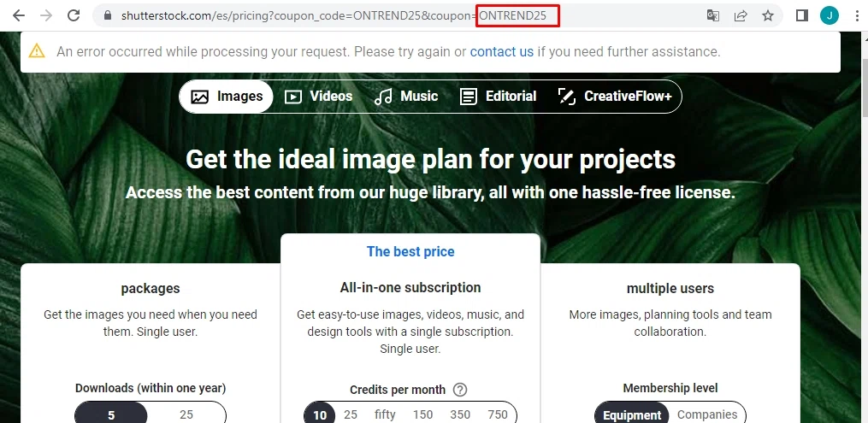Open the J profile avatar
Screen dimensions: 868x423
pos(830,15)
